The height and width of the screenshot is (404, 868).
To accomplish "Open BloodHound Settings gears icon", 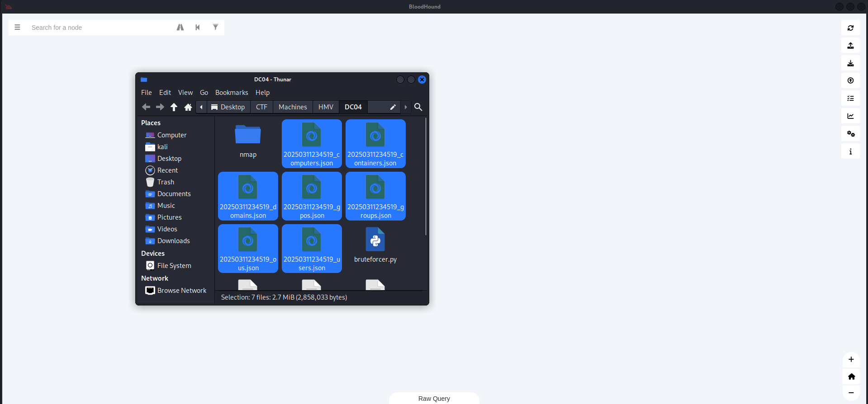I will [850, 133].
